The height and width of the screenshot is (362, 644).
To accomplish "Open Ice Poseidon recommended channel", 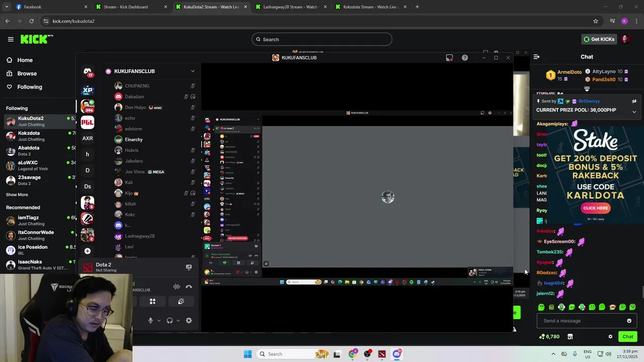I will [40, 250].
